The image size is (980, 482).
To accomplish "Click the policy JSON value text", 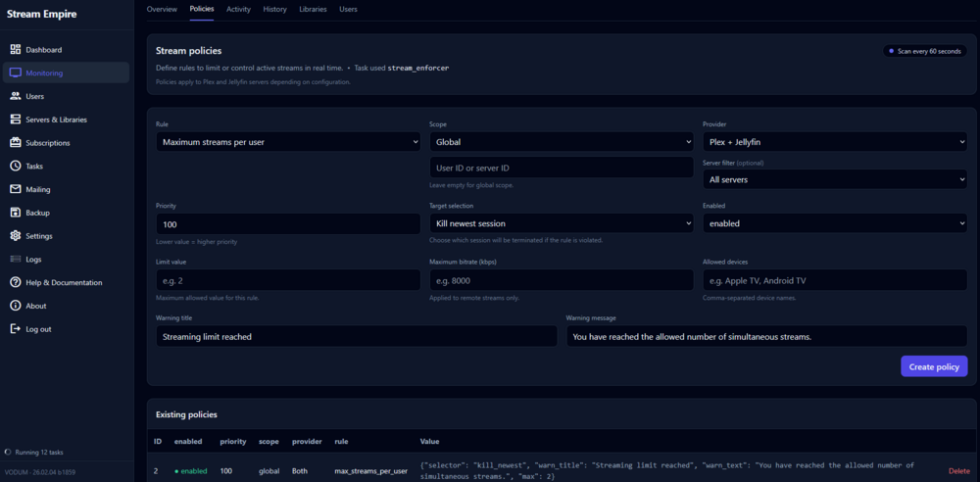I will click(667, 471).
